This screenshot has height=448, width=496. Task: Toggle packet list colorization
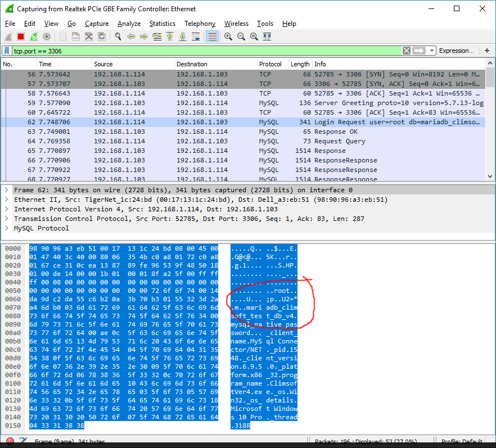click(x=213, y=36)
